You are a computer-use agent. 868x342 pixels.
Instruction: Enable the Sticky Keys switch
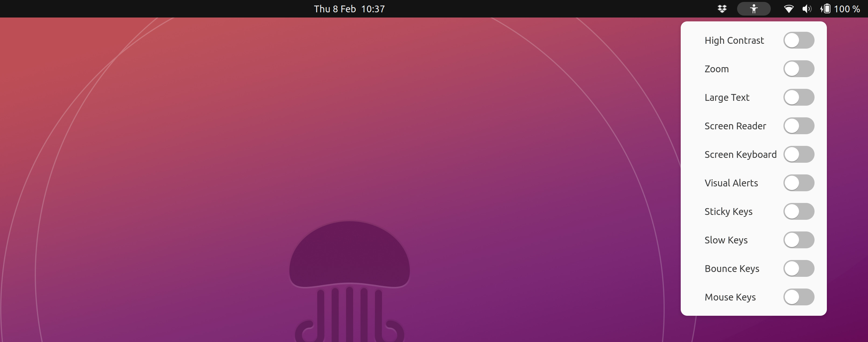pyautogui.click(x=799, y=211)
